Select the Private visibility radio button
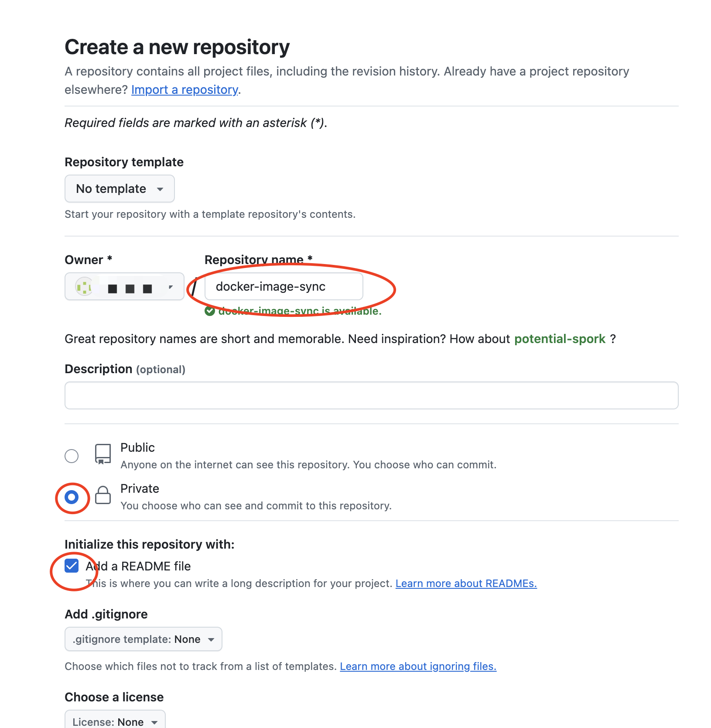The height and width of the screenshot is (728, 711). coord(72,497)
